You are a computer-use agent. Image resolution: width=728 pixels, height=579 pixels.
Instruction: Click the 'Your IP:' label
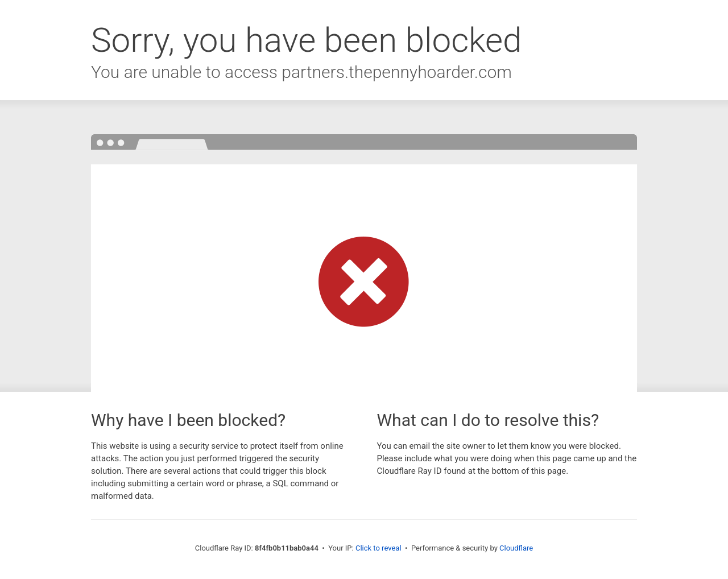tap(341, 548)
